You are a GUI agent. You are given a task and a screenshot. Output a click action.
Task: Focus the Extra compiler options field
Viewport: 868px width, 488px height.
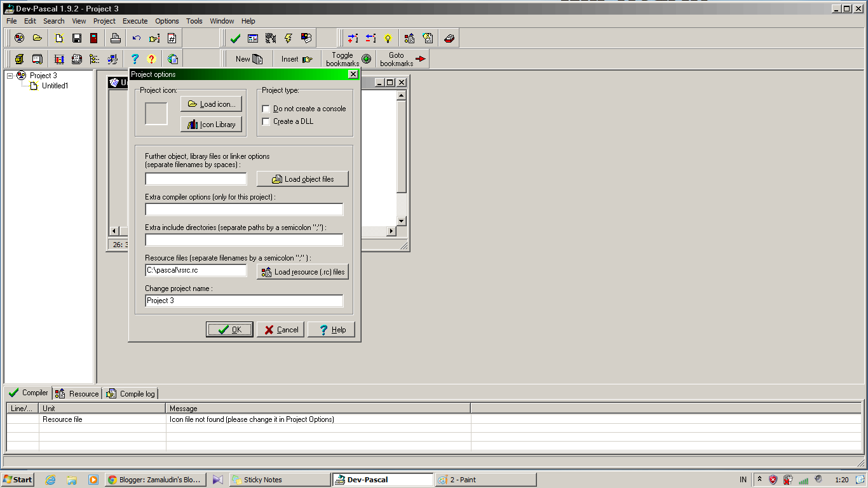[x=244, y=210]
